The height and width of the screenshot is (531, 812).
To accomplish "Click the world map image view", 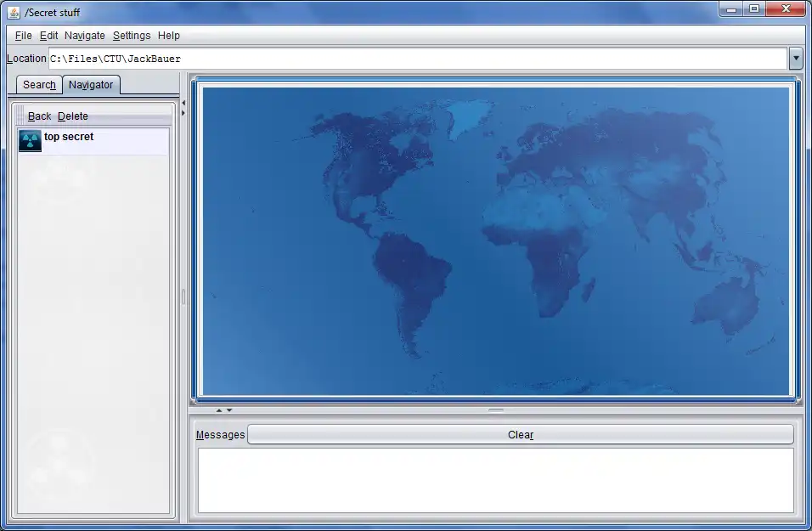I will point(495,241).
